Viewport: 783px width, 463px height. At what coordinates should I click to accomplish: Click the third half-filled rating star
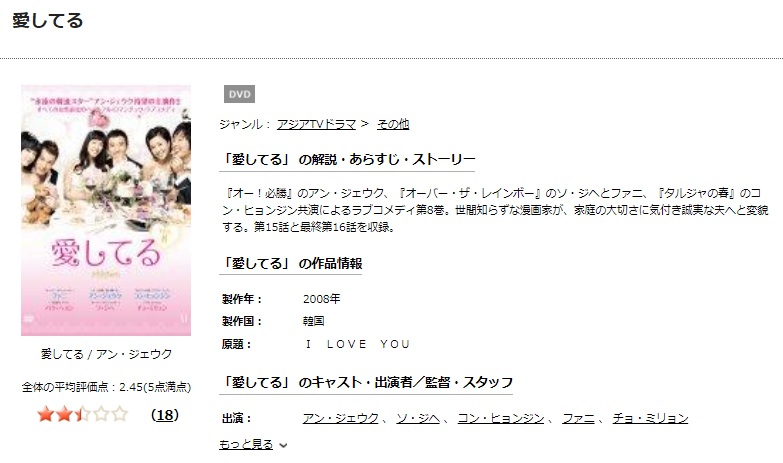click(x=82, y=414)
